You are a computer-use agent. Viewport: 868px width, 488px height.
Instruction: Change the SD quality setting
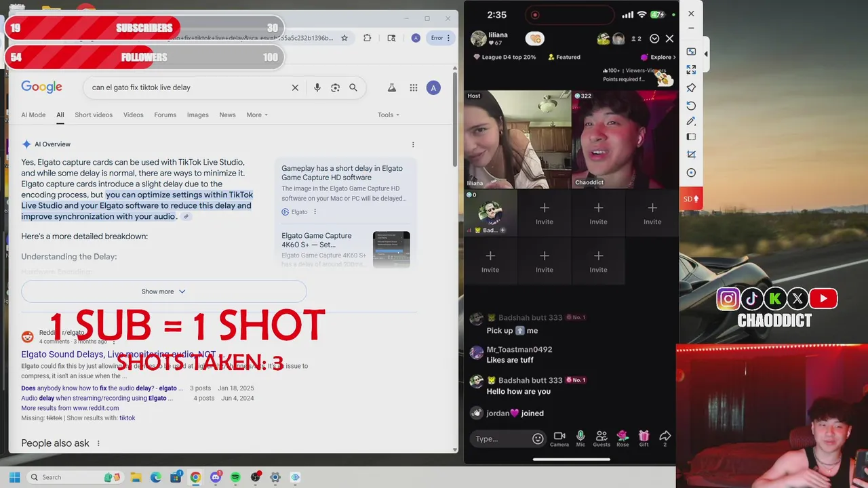point(690,199)
